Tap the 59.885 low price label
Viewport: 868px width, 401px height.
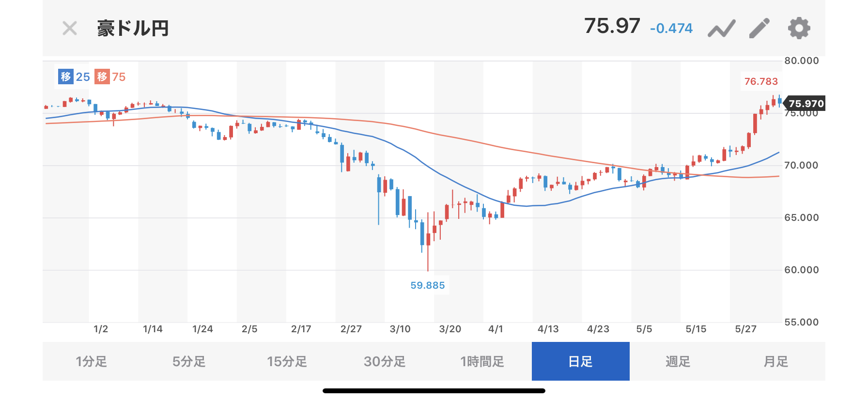click(x=428, y=285)
